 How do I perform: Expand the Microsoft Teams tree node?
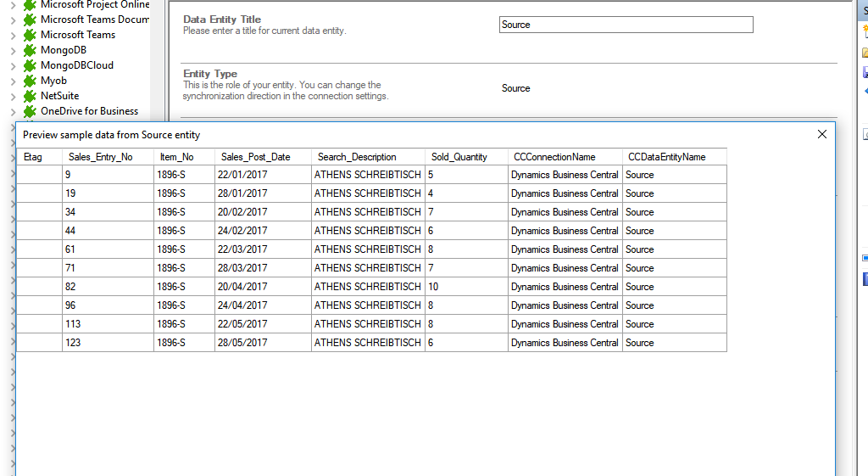13,36
